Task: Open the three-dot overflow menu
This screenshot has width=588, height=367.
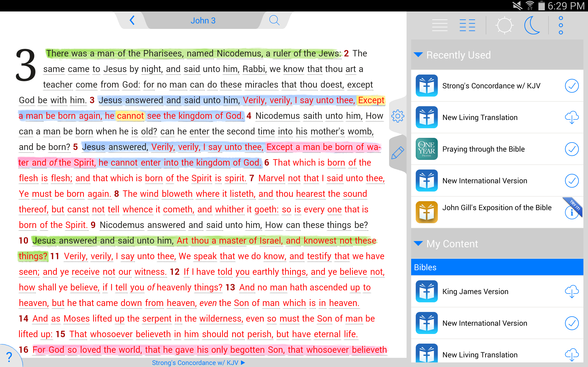Action: tap(561, 25)
